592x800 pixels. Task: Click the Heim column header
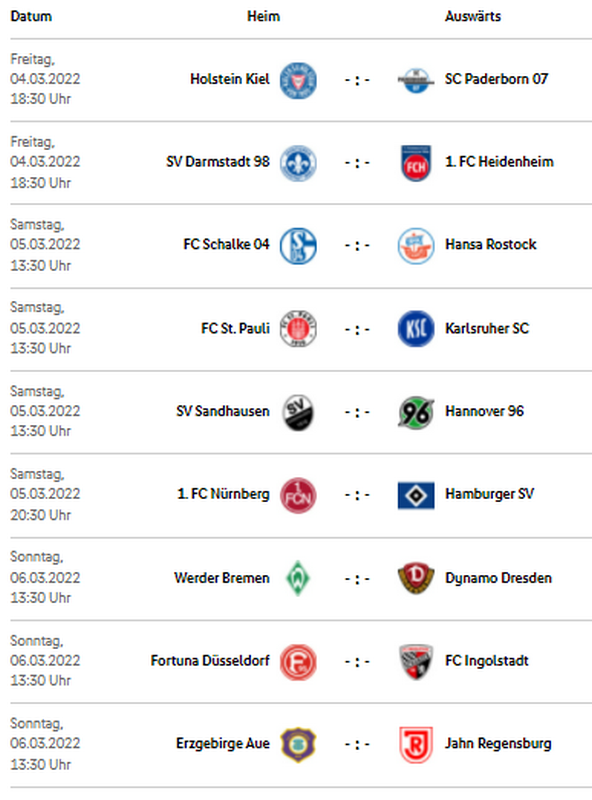pyautogui.click(x=263, y=16)
